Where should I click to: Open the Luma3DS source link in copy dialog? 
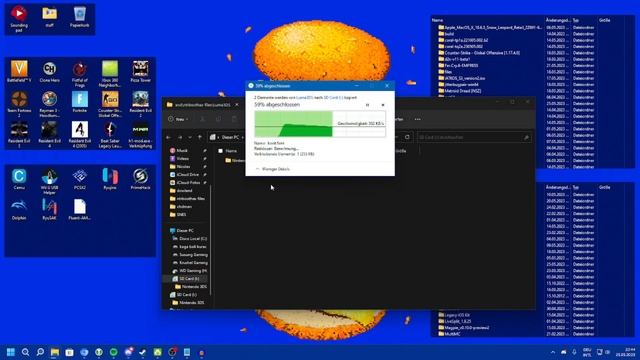(x=304, y=98)
